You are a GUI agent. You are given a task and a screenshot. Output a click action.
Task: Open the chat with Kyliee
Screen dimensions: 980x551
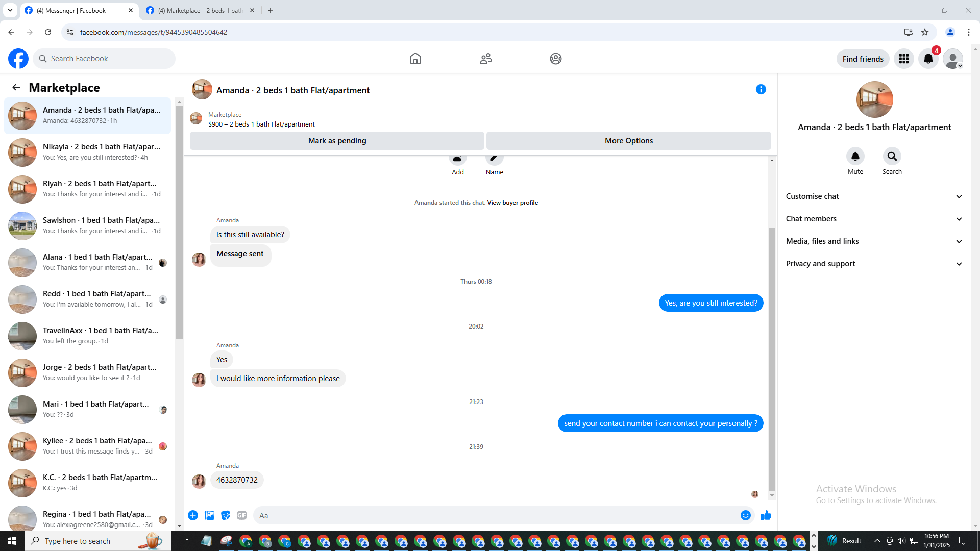tap(87, 446)
